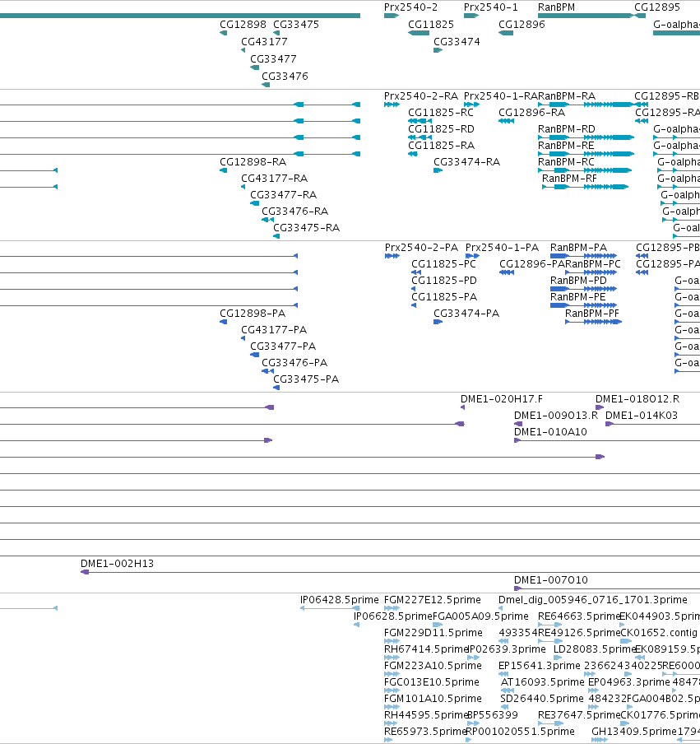700x744 pixels.
Task: Click the FGM101A10.5prime cDNA label
Action: (433, 699)
